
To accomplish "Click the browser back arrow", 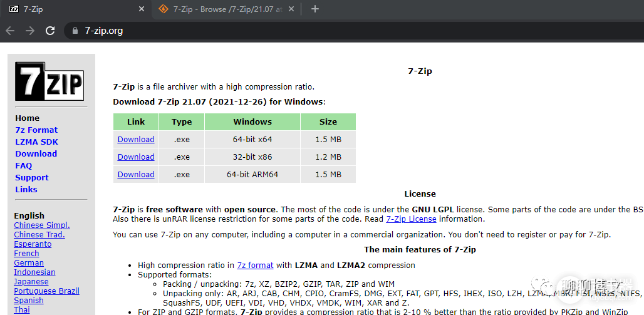I will (x=10, y=31).
